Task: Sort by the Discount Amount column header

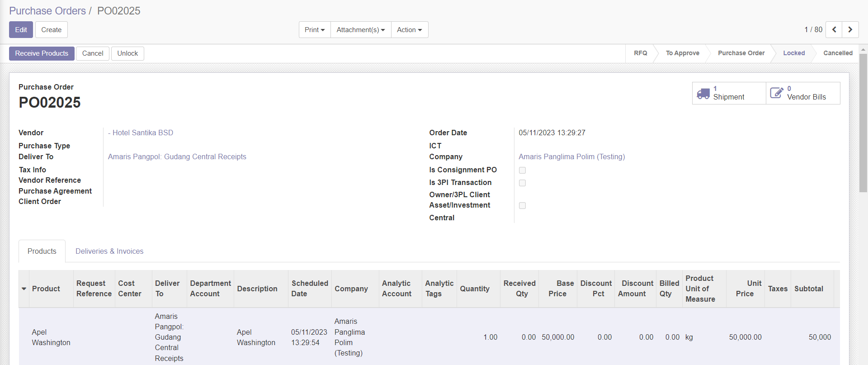Action: 636,289
